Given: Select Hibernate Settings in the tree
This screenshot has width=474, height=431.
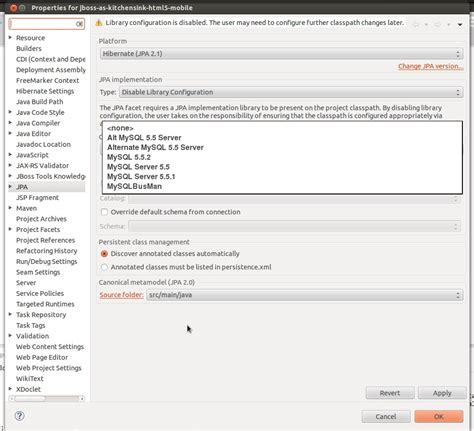Looking at the screenshot, I should pos(45,91).
